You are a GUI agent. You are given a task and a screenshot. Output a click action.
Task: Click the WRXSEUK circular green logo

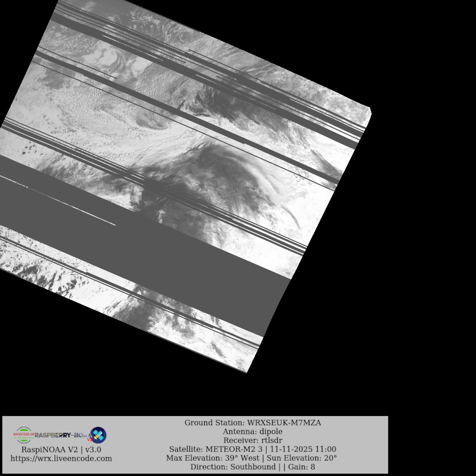(x=23, y=435)
